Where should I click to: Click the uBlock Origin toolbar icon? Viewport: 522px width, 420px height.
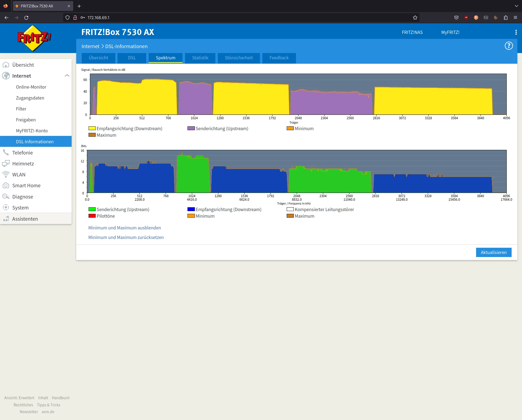[x=466, y=17]
